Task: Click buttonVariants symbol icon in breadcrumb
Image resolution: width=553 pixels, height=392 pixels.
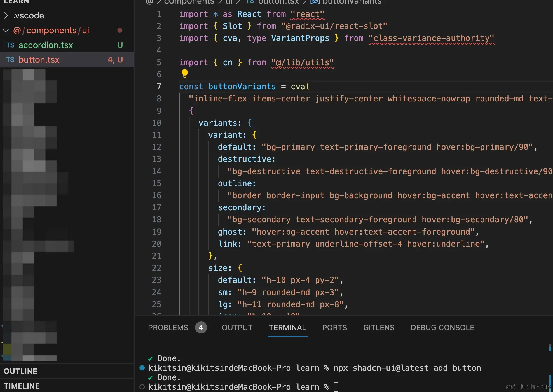Action: click(315, 2)
